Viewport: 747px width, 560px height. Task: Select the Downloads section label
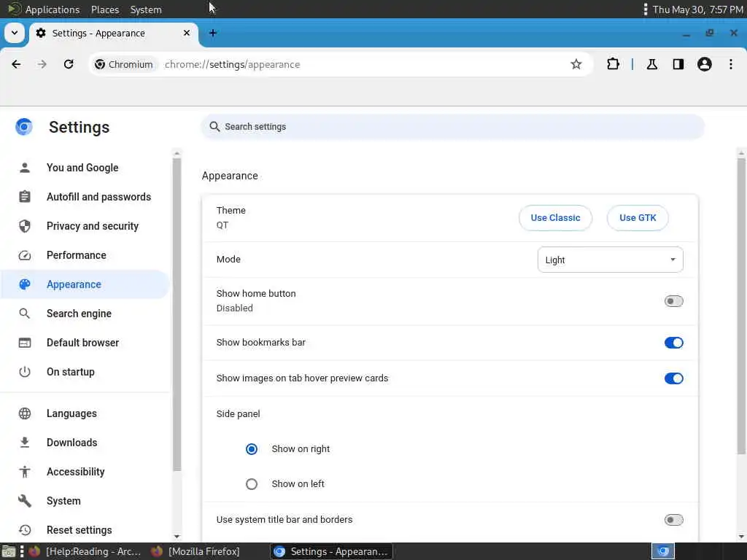(72, 443)
